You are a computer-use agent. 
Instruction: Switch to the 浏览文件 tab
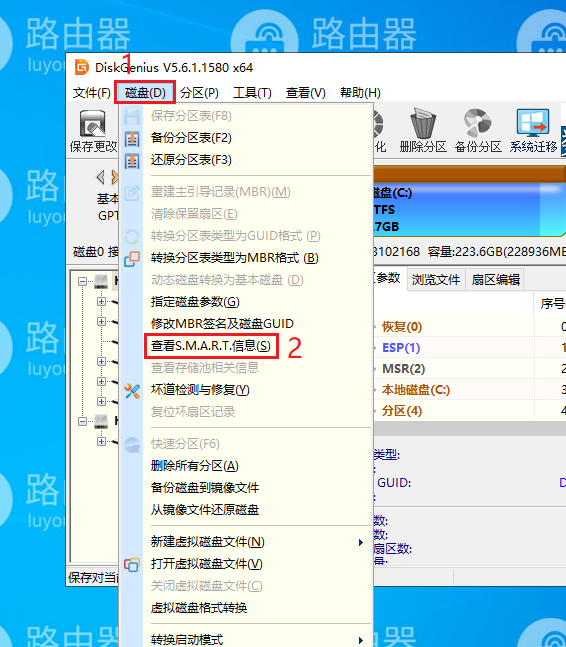(x=436, y=280)
